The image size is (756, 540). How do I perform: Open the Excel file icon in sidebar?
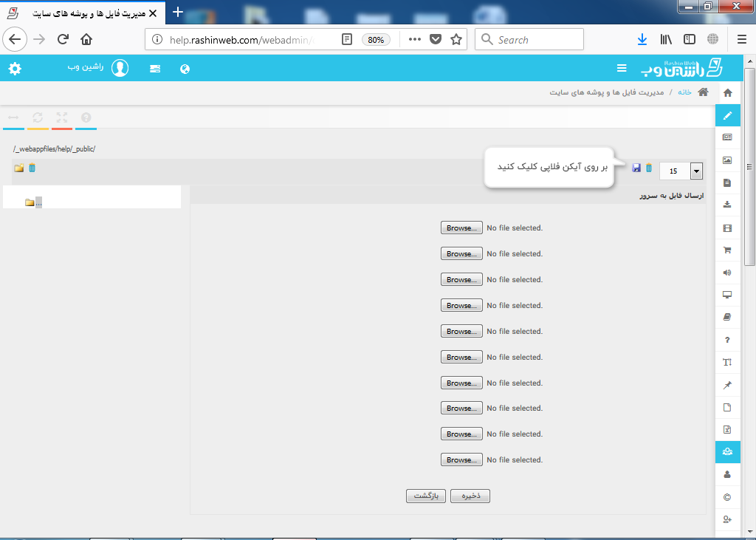click(727, 429)
